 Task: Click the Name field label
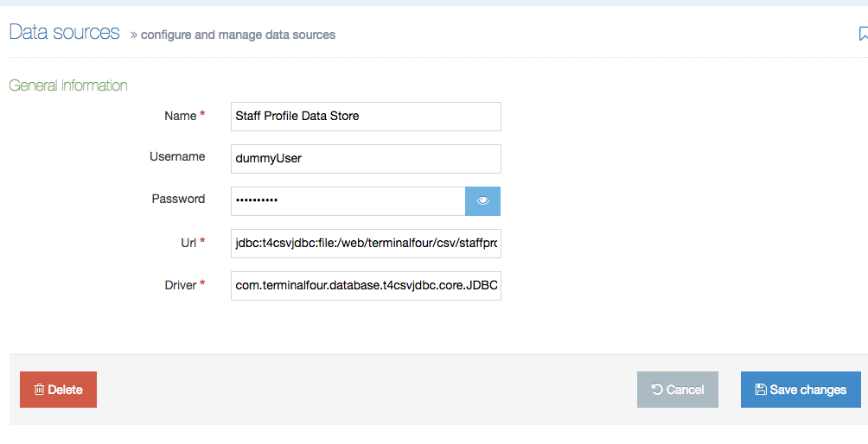coord(180,116)
